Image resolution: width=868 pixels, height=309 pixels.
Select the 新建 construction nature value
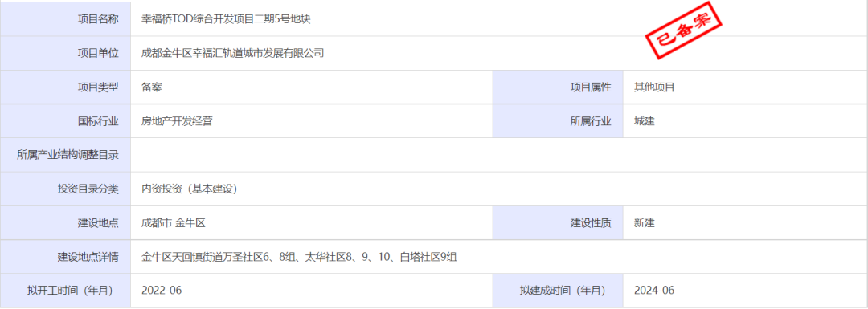tap(645, 223)
